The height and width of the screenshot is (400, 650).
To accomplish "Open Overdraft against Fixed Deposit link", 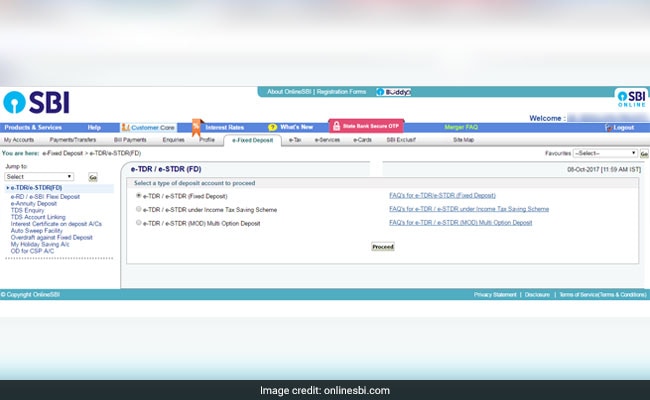I will pos(51,238).
